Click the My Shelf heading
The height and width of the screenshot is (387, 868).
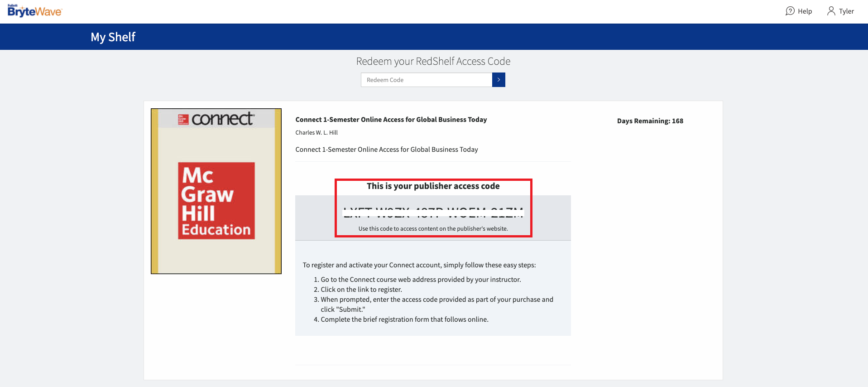pos(113,37)
